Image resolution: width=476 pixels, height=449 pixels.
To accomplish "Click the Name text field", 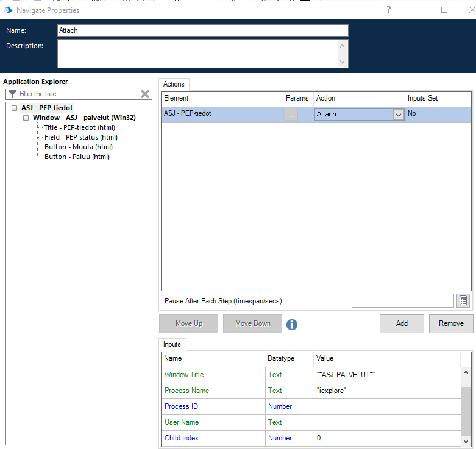I will point(202,30).
